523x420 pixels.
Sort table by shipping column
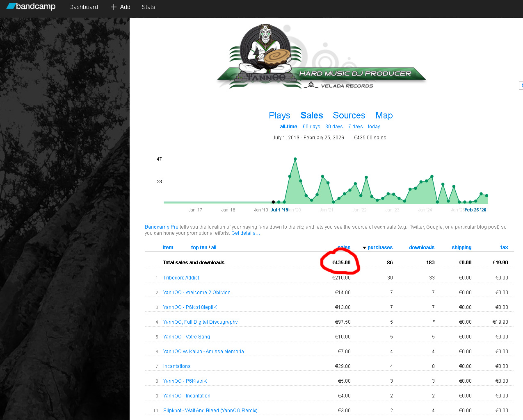point(461,247)
